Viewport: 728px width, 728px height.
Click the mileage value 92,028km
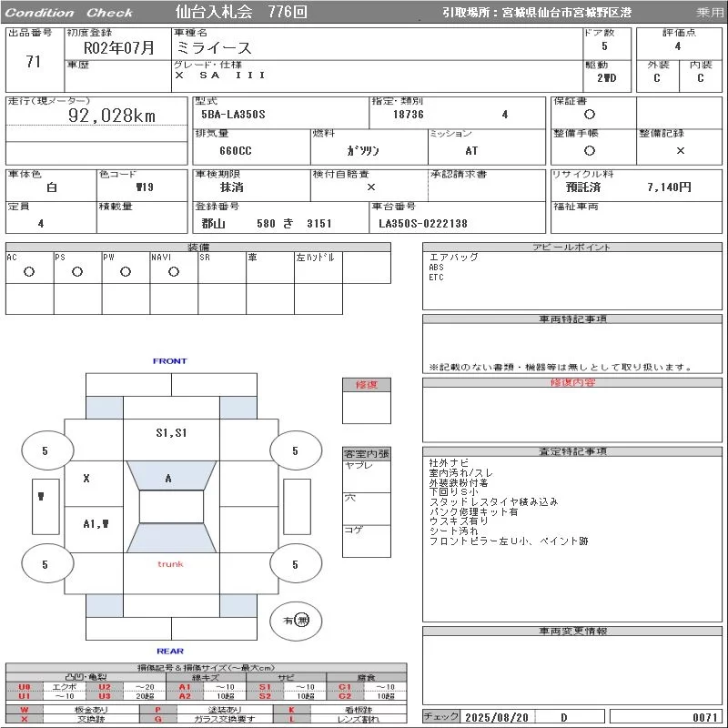112,116
